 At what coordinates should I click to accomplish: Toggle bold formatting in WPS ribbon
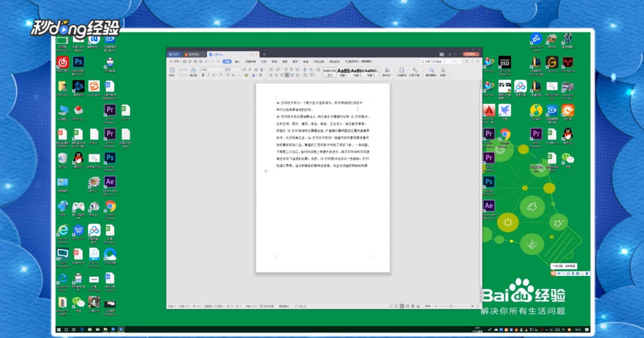pyautogui.click(x=203, y=75)
